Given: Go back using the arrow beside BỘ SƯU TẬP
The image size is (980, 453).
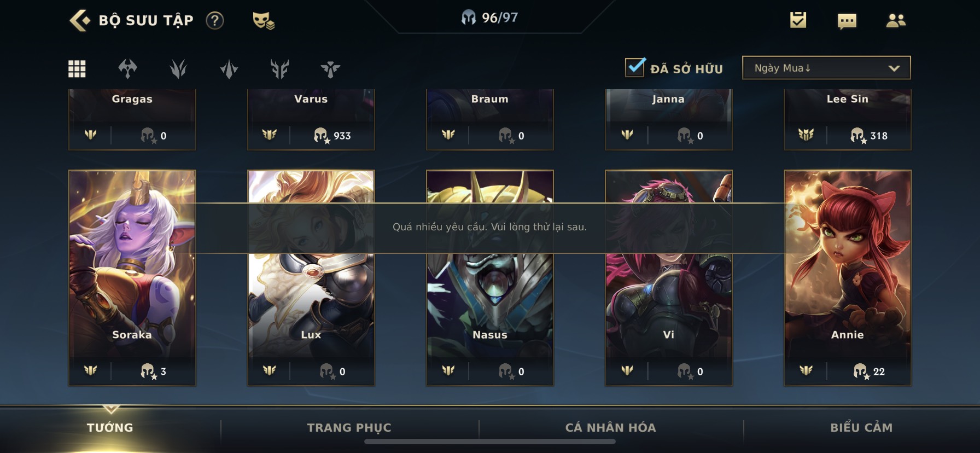Looking at the screenshot, I should pyautogui.click(x=80, y=20).
